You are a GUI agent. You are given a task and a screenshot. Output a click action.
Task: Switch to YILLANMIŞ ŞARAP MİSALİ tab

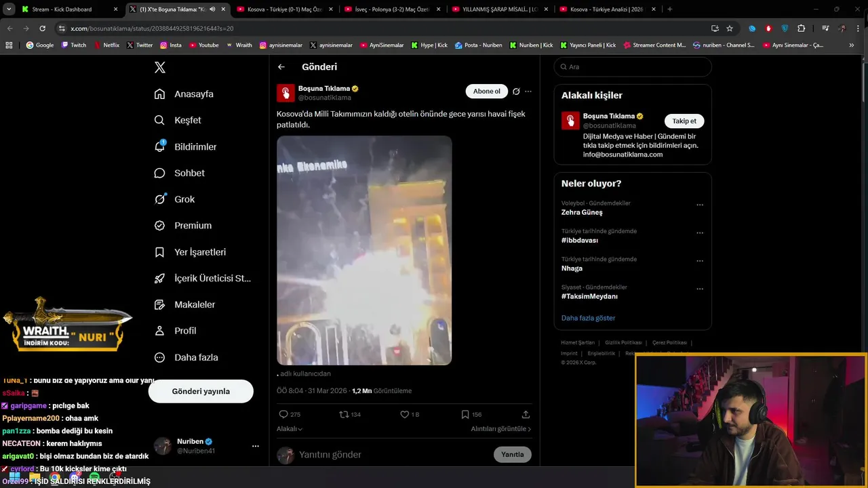coord(499,9)
